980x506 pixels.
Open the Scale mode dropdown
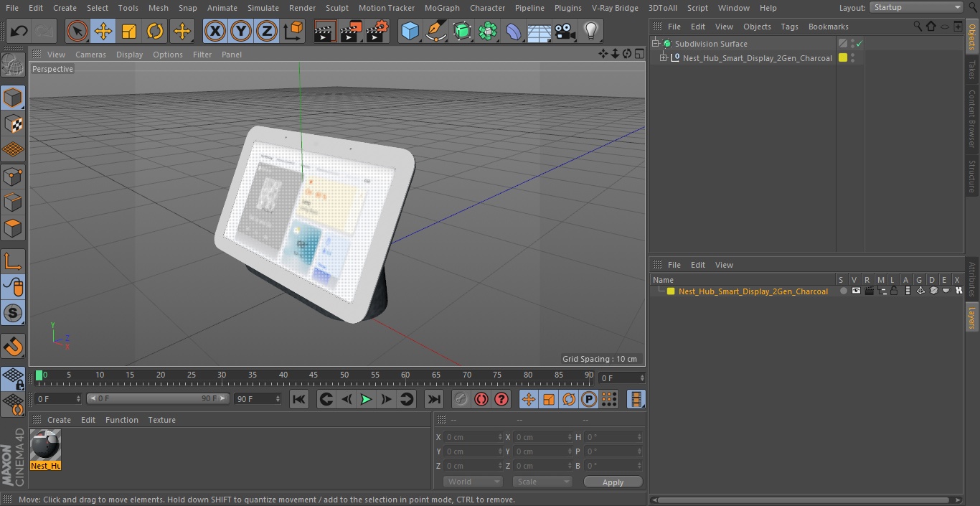click(542, 482)
